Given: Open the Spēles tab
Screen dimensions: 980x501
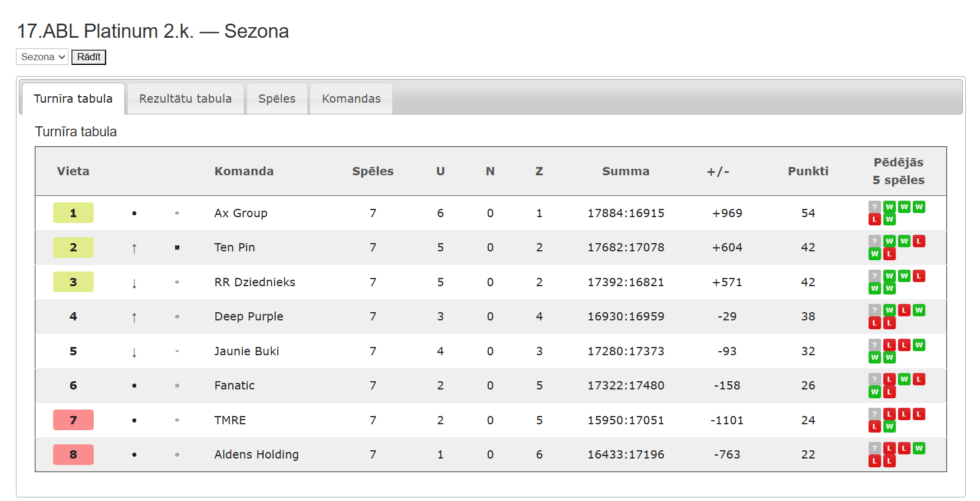Looking at the screenshot, I should tap(277, 99).
